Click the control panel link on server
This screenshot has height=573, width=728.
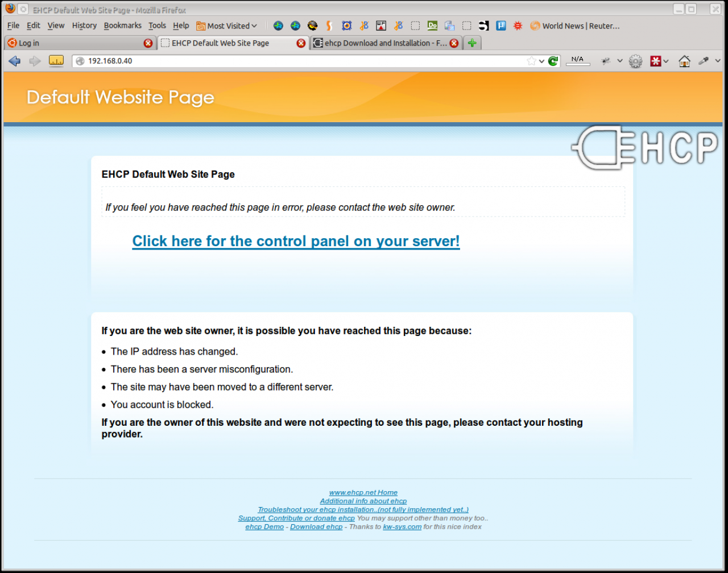(296, 241)
